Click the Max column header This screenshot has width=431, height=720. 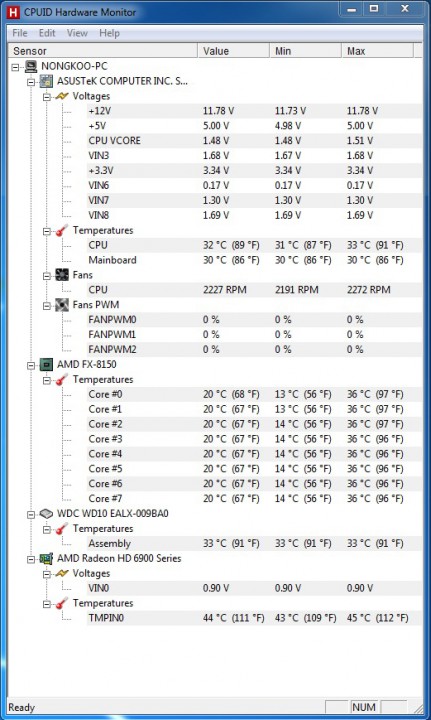tap(378, 51)
